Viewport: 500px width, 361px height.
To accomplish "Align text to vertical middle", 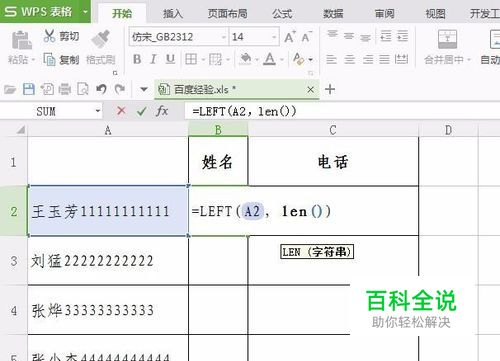I will [x=349, y=36].
